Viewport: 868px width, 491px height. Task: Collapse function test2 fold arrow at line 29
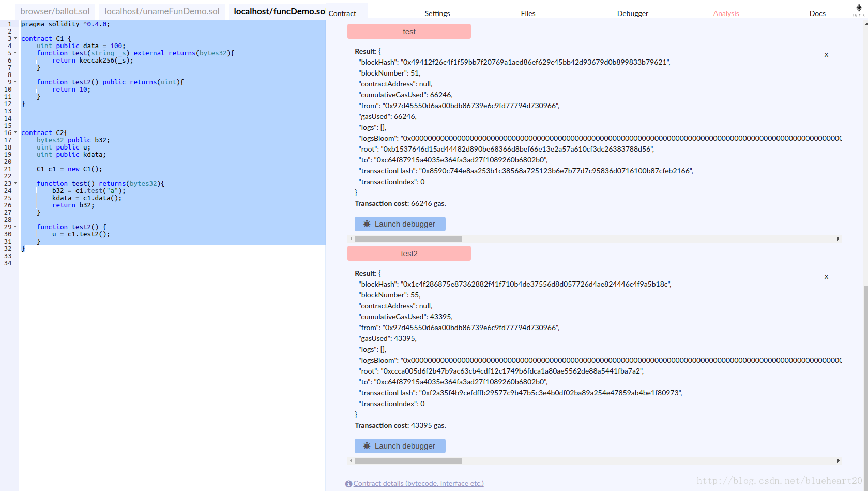tap(15, 227)
